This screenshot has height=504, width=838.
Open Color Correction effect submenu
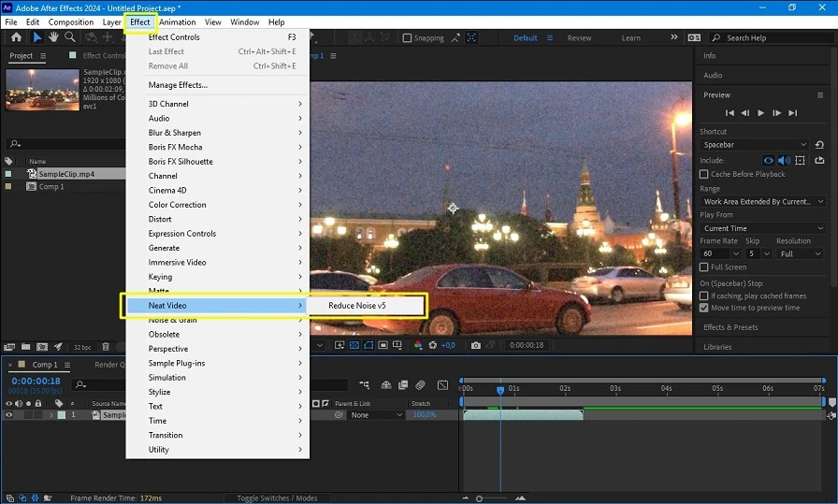(218, 205)
